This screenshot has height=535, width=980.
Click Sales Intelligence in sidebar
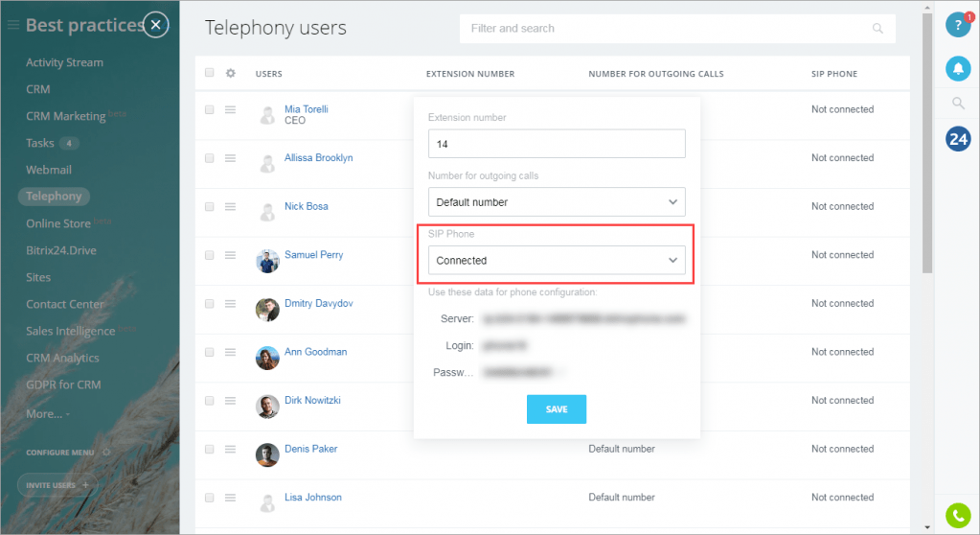[71, 332]
